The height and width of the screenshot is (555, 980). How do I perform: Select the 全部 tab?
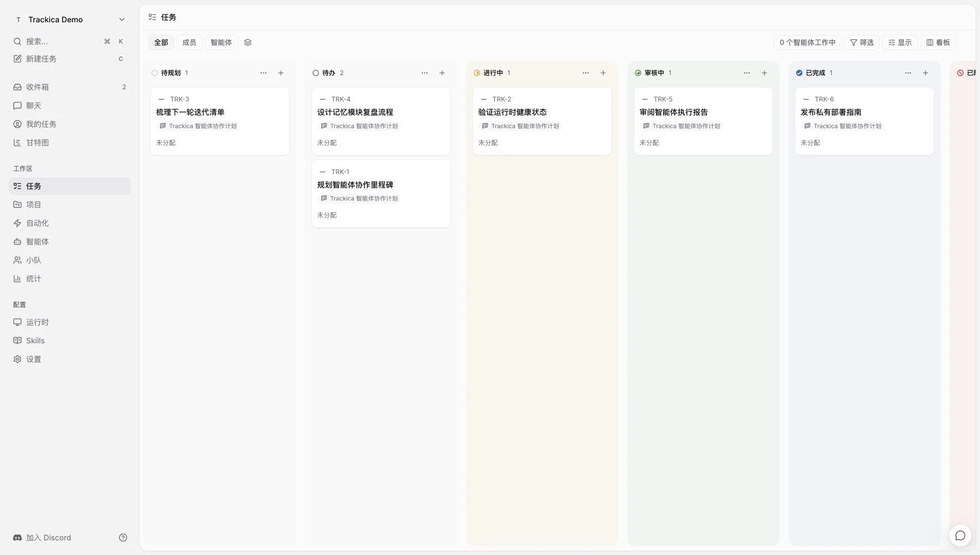[161, 42]
